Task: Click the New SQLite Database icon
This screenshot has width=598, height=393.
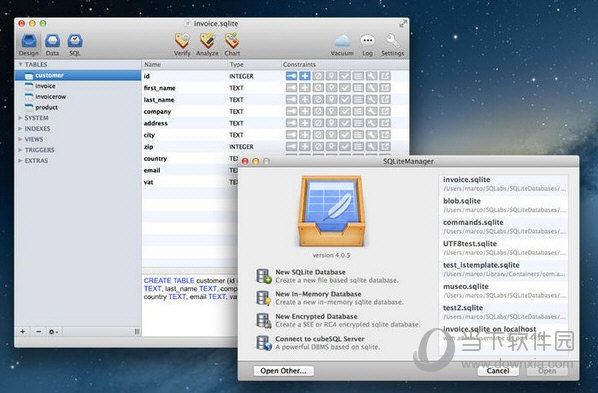Action: click(264, 276)
